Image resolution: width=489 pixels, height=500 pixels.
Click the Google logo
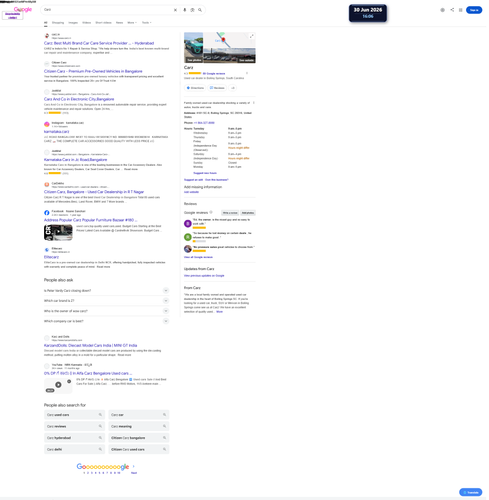[x=23, y=9]
